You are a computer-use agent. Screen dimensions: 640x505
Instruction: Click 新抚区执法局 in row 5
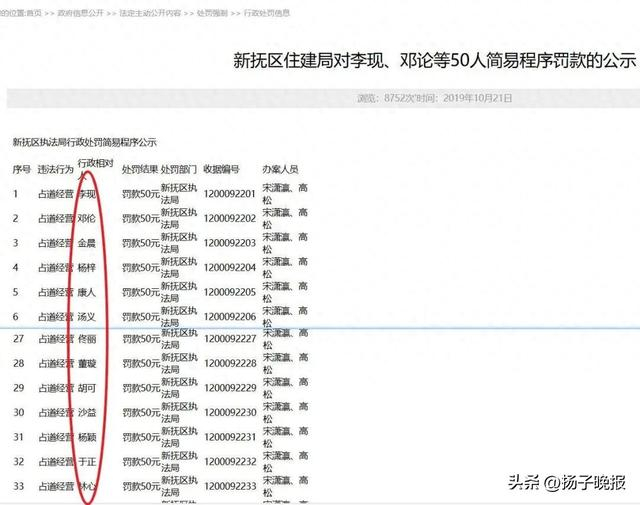179,292
